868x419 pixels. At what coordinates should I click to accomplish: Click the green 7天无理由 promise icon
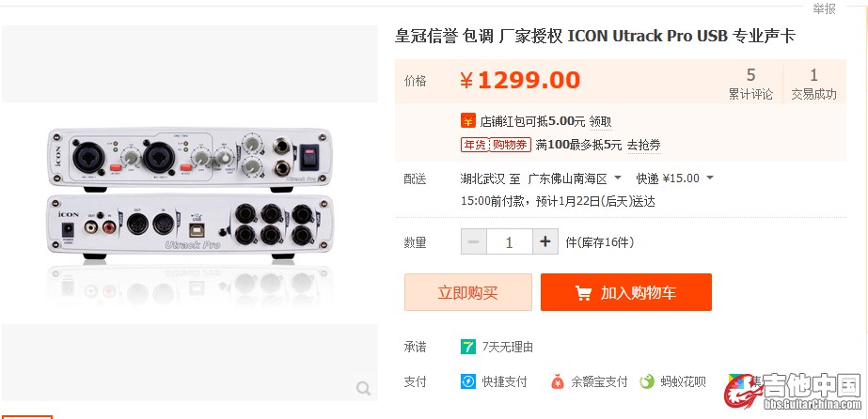click(467, 348)
